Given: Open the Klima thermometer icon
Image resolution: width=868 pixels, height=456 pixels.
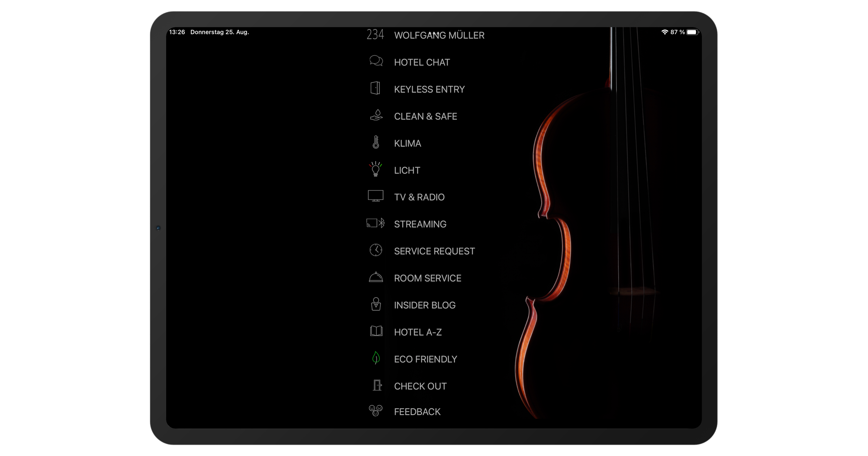Looking at the screenshot, I should pos(376,142).
